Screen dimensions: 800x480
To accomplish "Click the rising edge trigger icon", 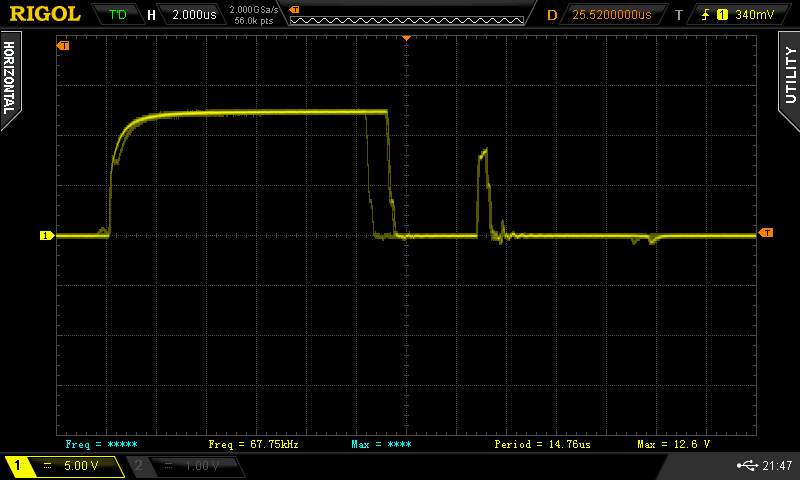I will coord(706,15).
